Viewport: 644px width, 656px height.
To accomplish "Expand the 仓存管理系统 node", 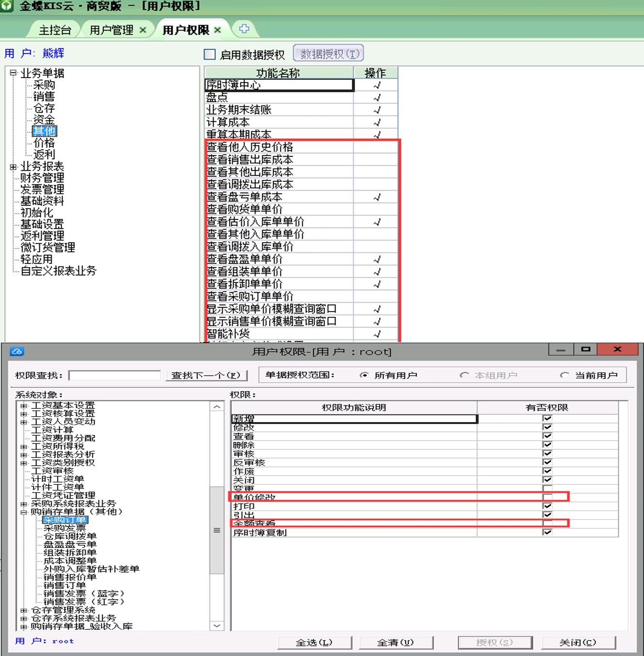I will click(x=24, y=610).
